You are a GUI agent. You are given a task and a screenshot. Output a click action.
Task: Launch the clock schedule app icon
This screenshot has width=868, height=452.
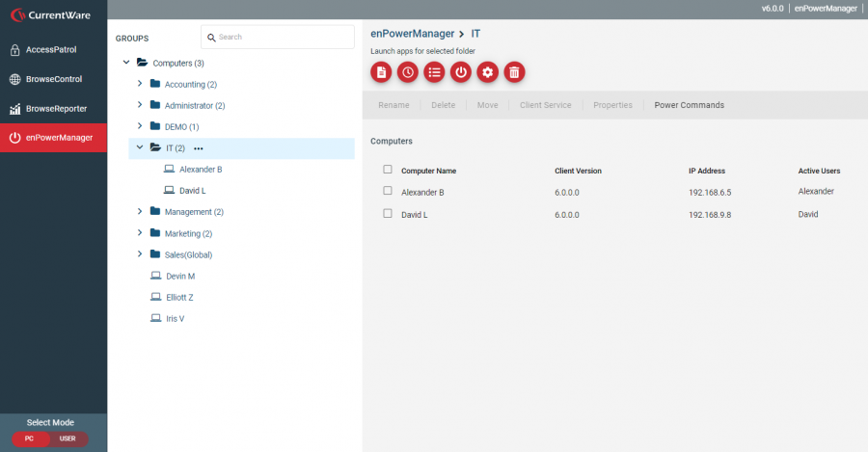(x=407, y=72)
